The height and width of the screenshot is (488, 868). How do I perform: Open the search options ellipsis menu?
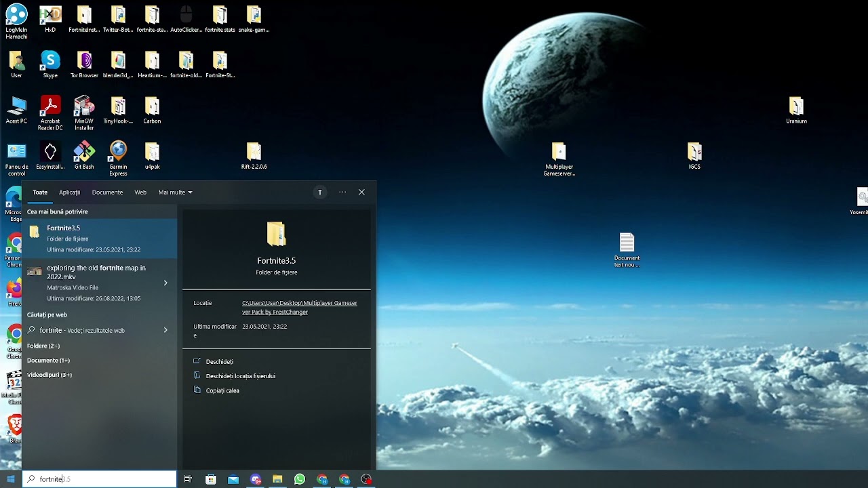(x=342, y=192)
